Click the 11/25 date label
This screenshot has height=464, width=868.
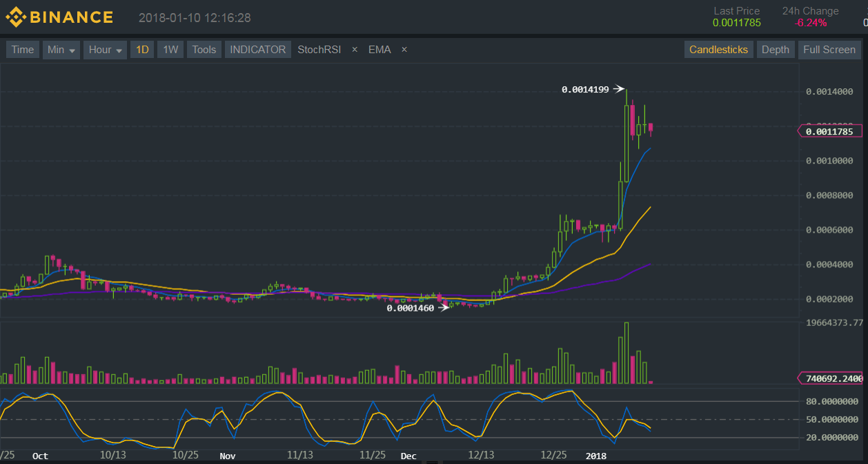(373, 456)
